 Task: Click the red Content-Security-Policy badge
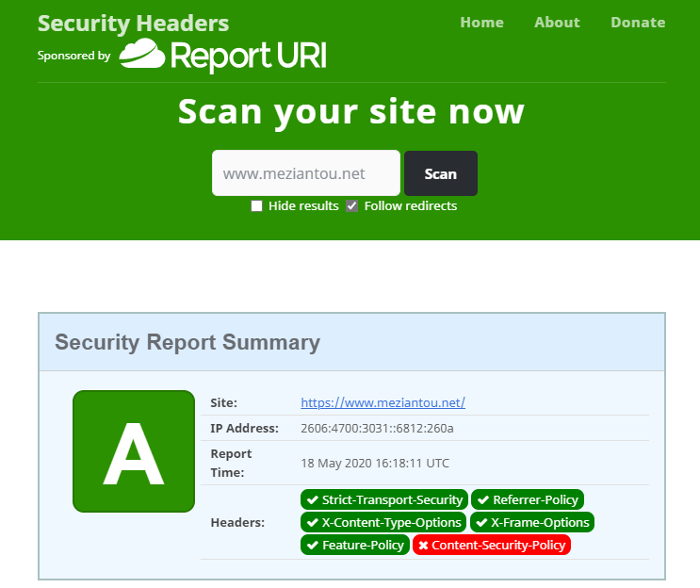tap(492, 545)
